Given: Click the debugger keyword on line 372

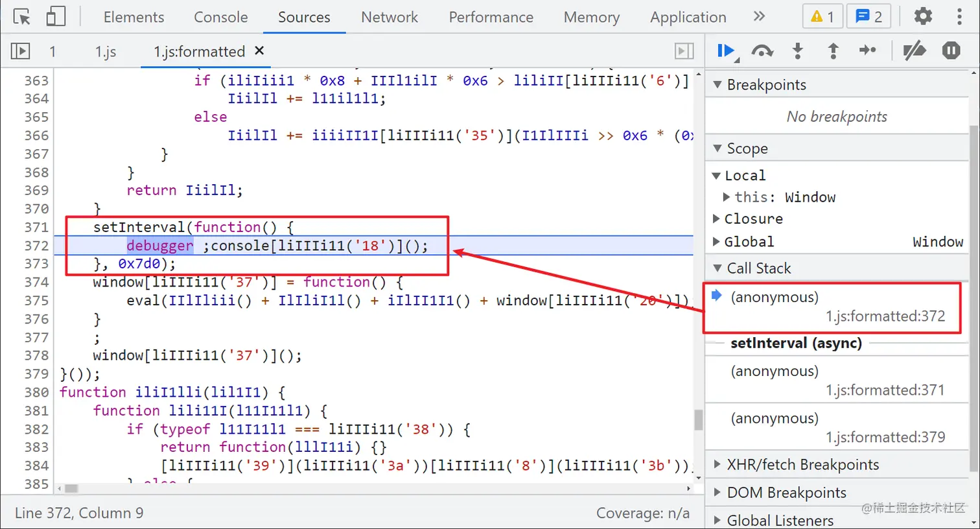Looking at the screenshot, I should click(160, 246).
